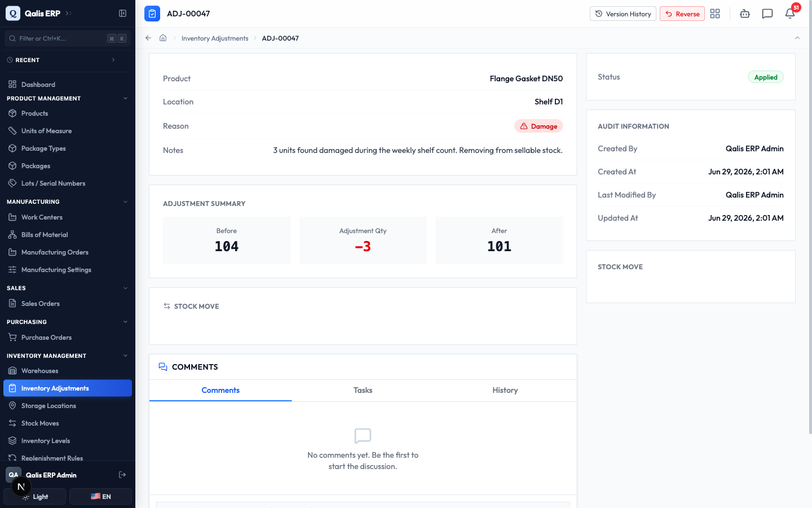Image resolution: width=812 pixels, height=508 pixels.
Task: Follow the Inventory Adjustments breadcrumb link
Action: point(215,38)
